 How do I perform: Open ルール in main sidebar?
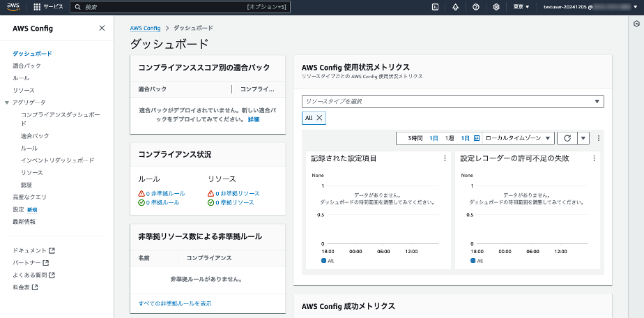coord(21,78)
